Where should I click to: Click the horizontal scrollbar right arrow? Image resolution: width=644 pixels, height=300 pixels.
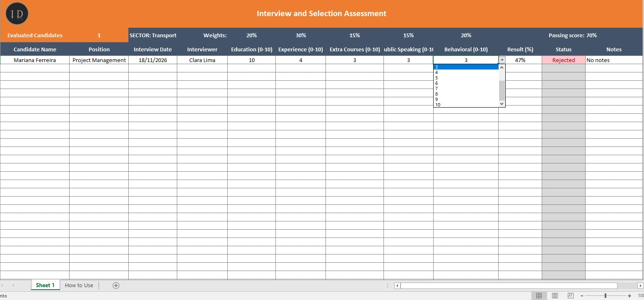tap(641, 286)
